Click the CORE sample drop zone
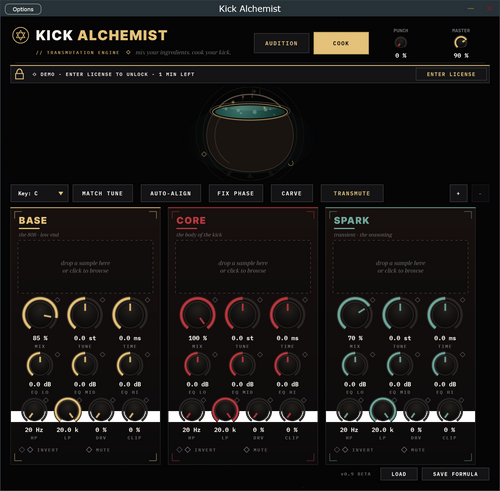 click(243, 267)
